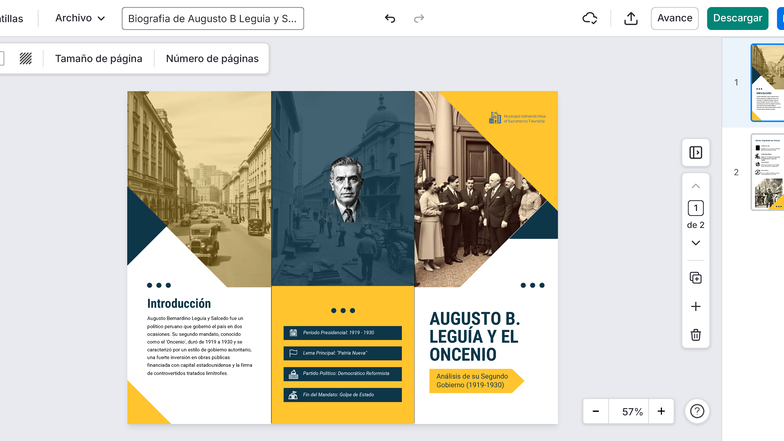Image resolution: width=784 pixels, height=441 pixels.
Task: Select the Fin del Mandato Golpe de Estado bar
Action: 342,395
